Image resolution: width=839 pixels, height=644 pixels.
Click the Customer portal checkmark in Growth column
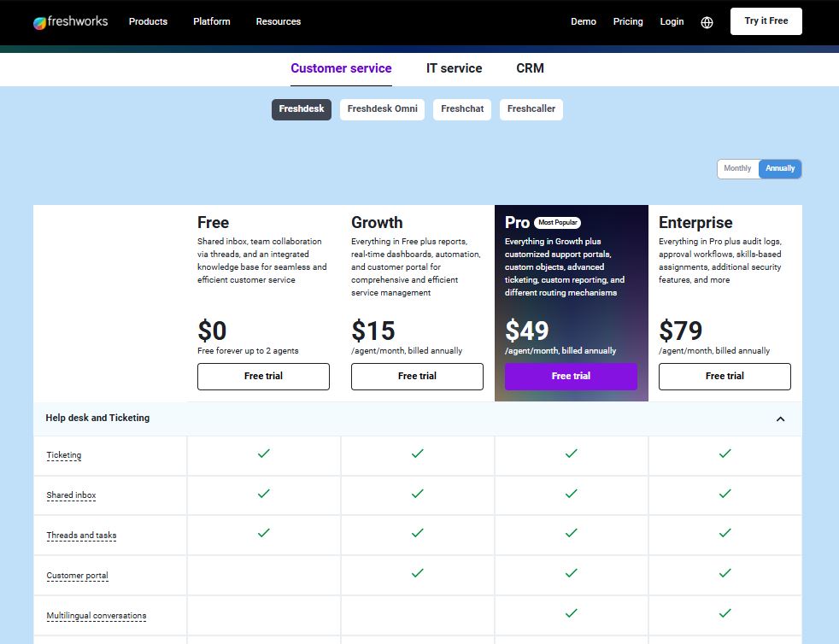click(x=417, y=573)
